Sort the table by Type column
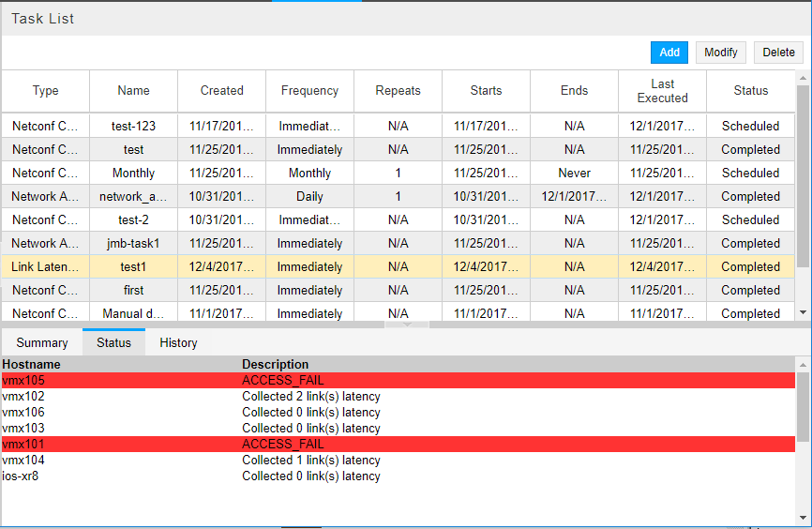The image size is (812, 529). coord(45,91)
